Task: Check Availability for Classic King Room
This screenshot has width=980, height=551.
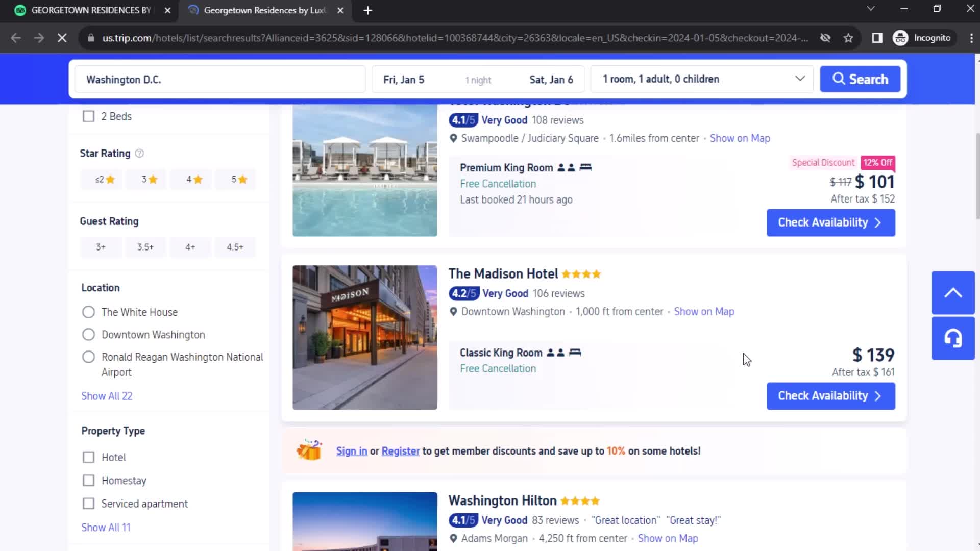Action: tap(830, 396)
